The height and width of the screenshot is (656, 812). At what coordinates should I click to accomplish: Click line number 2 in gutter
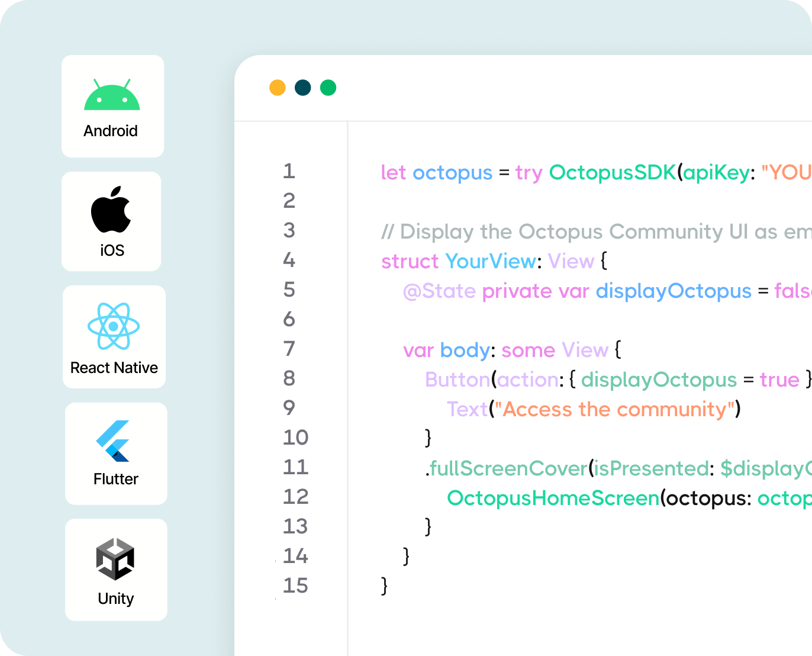(289, 201)
